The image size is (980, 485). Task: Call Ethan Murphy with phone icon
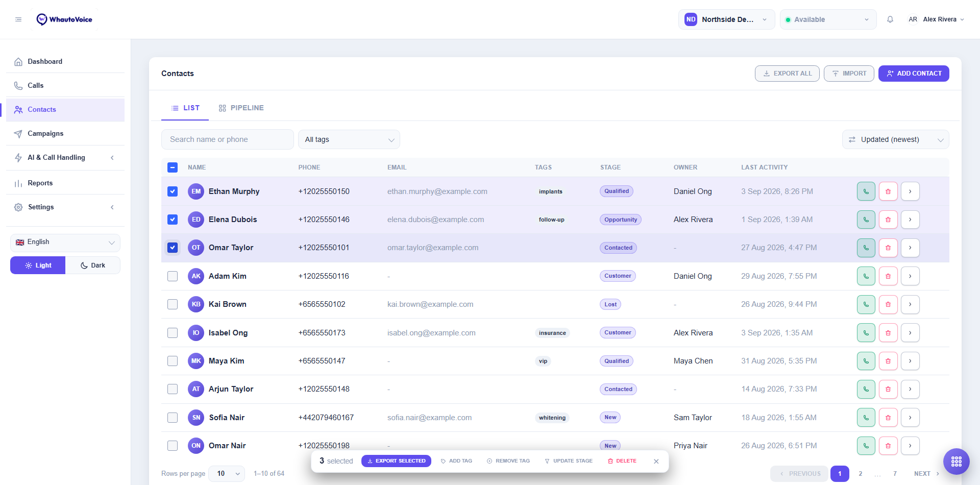tap(866, 191)
